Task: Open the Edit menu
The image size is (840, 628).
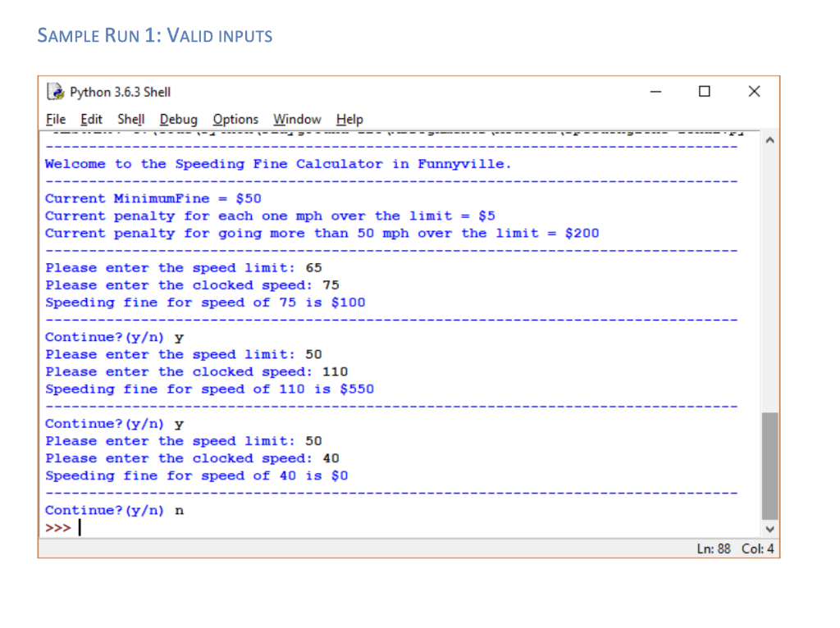Action: (x=91, y=119)
